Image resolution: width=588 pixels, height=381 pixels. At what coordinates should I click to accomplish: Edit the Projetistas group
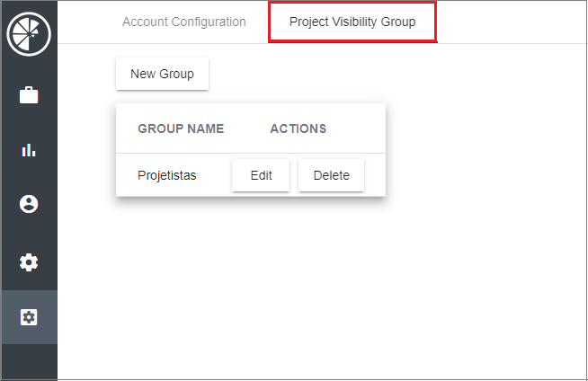point(261,175)
